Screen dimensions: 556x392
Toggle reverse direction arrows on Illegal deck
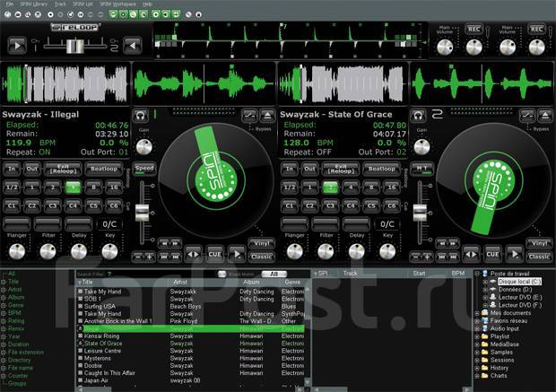click(x=194, y=254)
